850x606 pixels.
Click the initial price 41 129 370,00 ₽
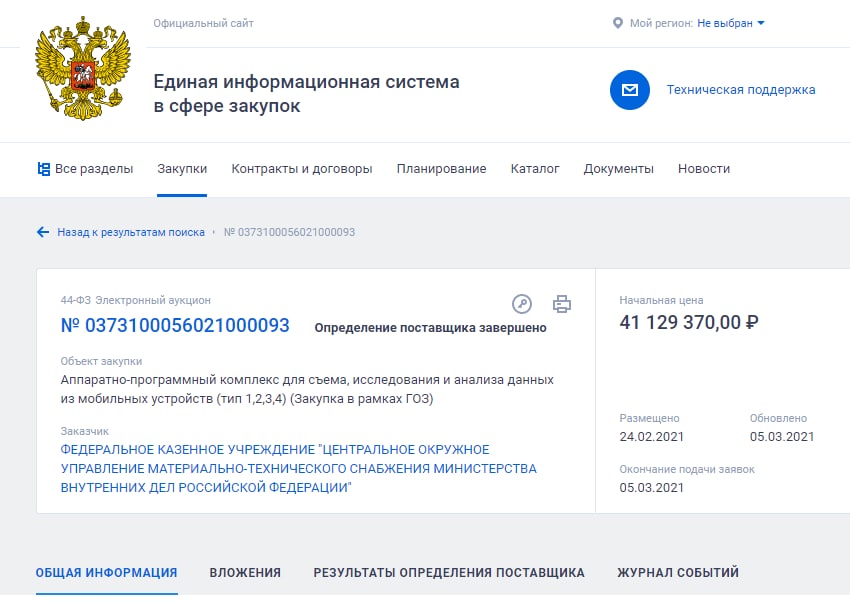pos(689,323)
